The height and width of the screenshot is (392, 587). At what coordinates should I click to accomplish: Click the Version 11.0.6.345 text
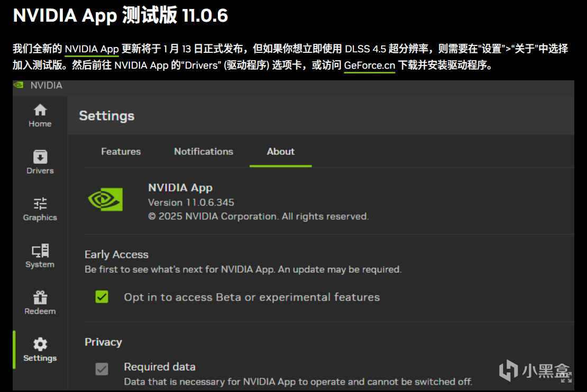[191, 202]
